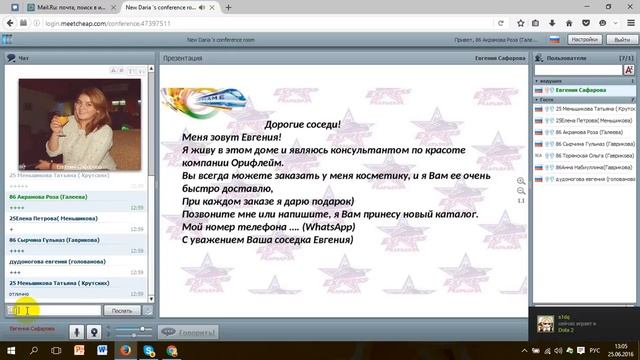Viewport: 640px width, 360px height.
Task: Switch to Mail.Ru browser tab
Action: tap(71, 7)
